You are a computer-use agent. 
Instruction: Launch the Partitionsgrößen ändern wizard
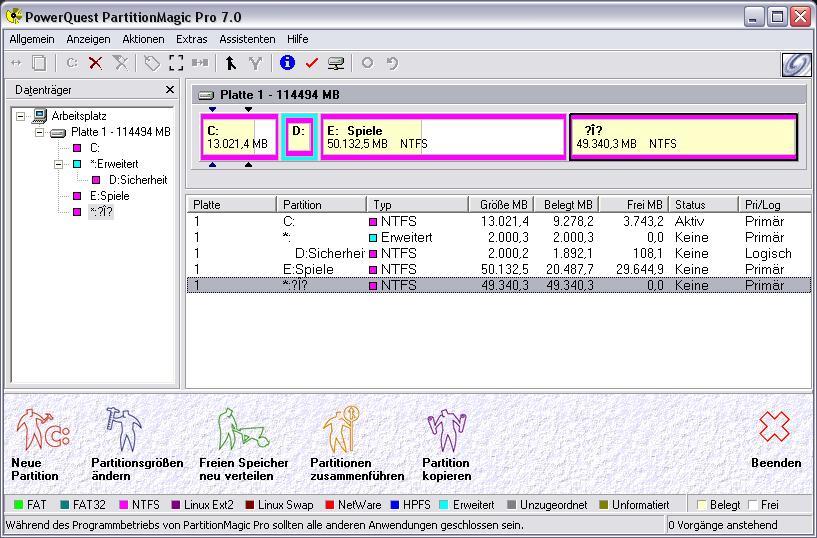[x=137, y=445]
